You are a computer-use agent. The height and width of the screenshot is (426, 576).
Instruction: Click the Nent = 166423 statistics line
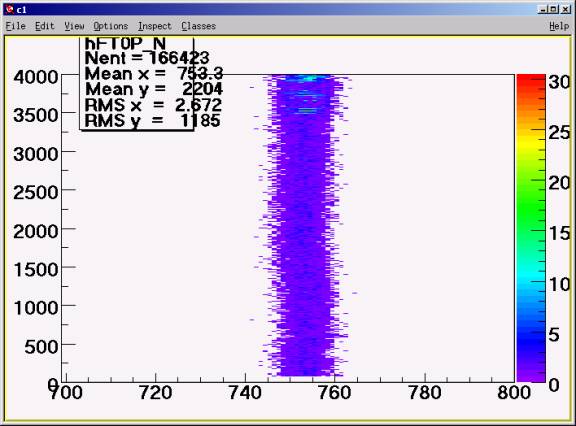147,58
